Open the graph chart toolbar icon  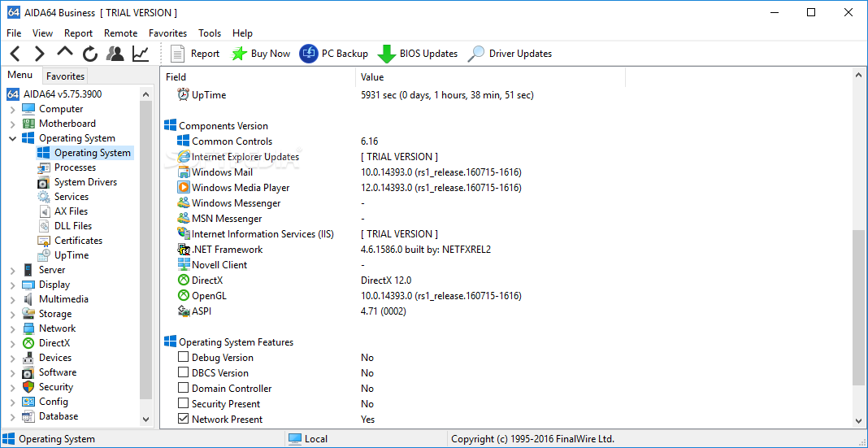click(141, 54)
